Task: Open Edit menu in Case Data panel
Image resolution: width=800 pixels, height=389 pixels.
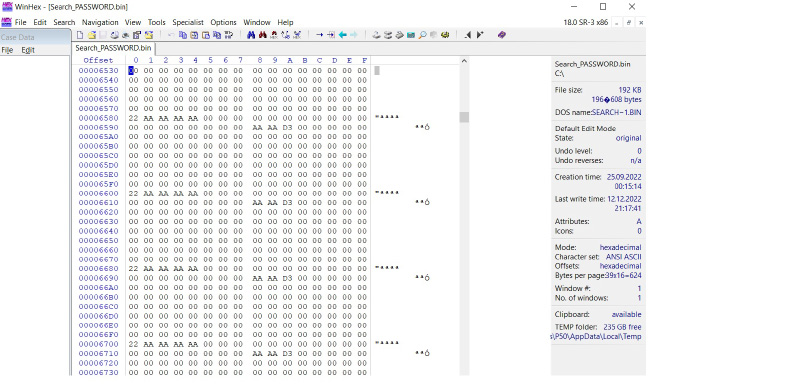Action: 28,50
